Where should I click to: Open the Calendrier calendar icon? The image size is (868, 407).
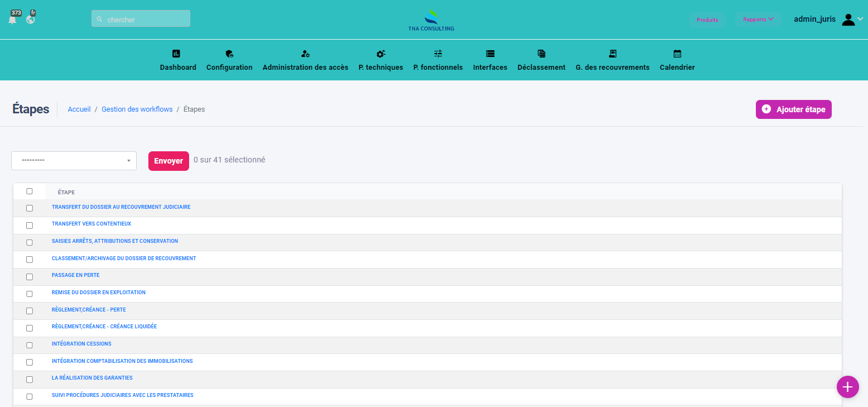(x=677, y=54)
